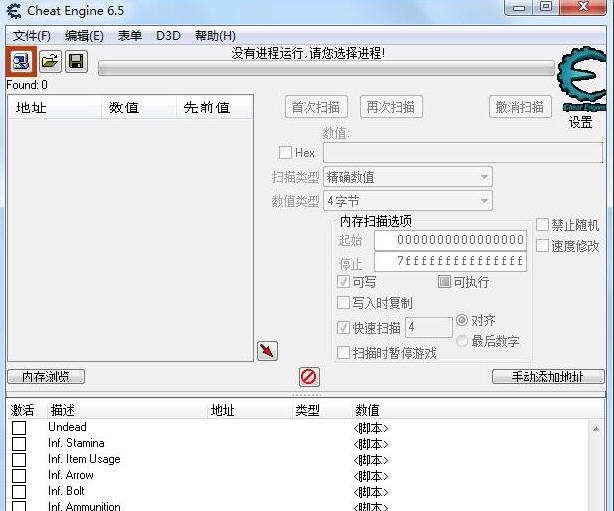Open 数值类型 dropdown
Screen dimensions: 614x511
408,201
